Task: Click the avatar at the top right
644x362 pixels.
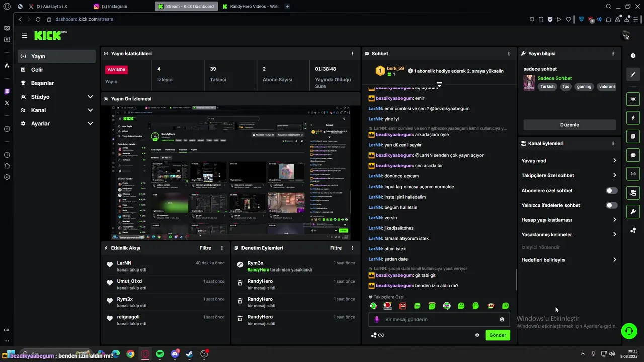Action: coord(626,35)
